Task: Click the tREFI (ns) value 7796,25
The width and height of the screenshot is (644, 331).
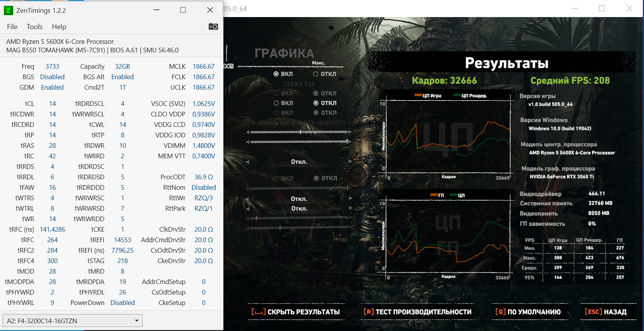Action: (123, 250)
